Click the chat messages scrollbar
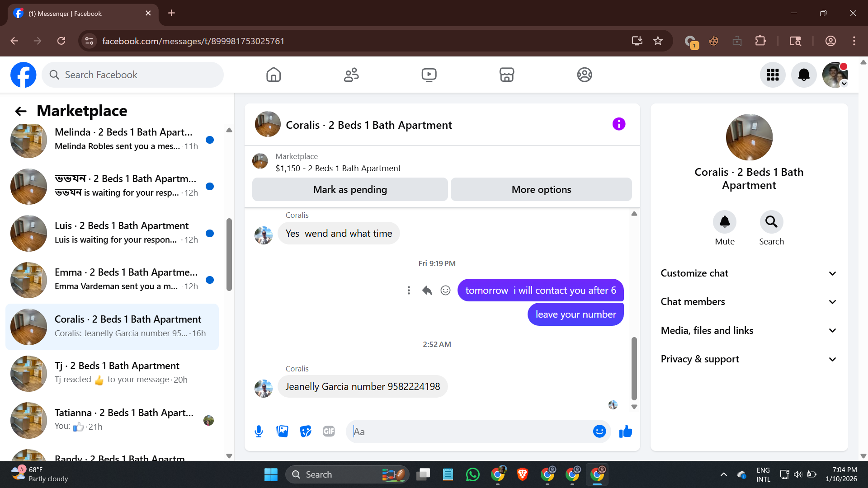 (634, 368)
